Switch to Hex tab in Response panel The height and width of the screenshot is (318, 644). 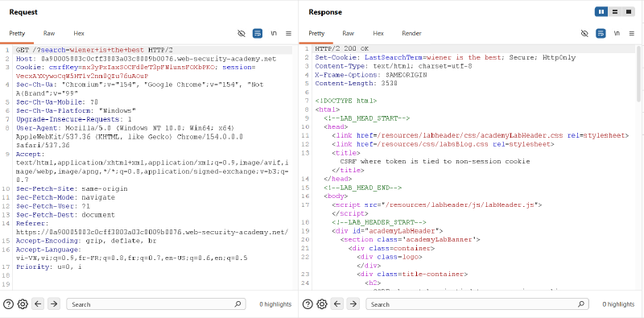[x=378, y=33]
